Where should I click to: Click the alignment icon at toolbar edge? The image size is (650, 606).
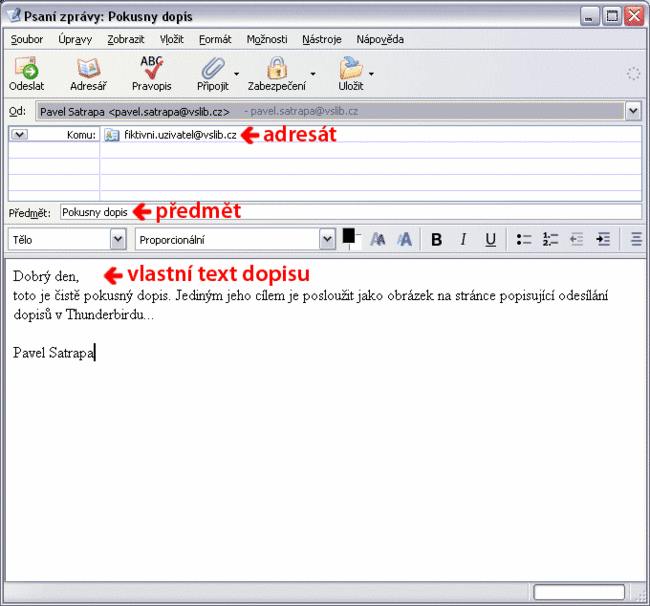click(636, 239)
